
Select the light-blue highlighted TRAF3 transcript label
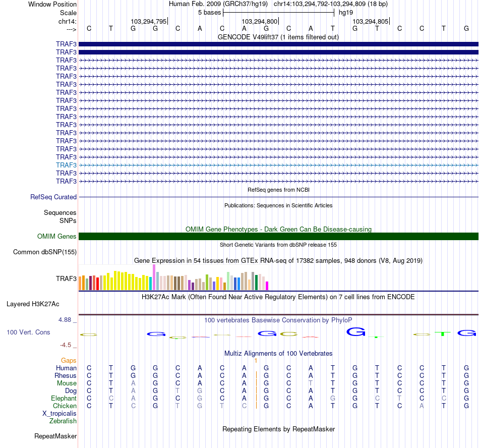[x=66, y=165]
